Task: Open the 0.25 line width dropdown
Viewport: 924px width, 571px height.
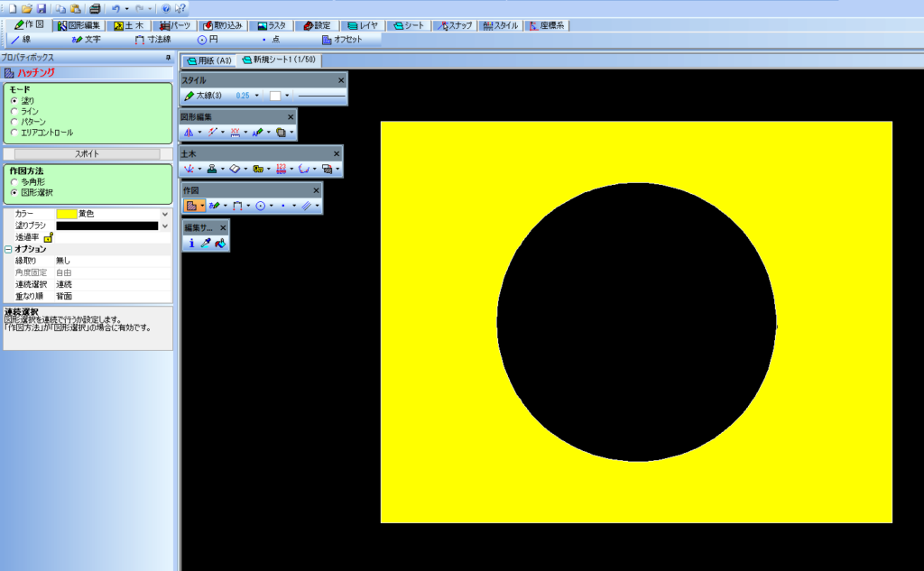Action: click(x=257, y=95)
